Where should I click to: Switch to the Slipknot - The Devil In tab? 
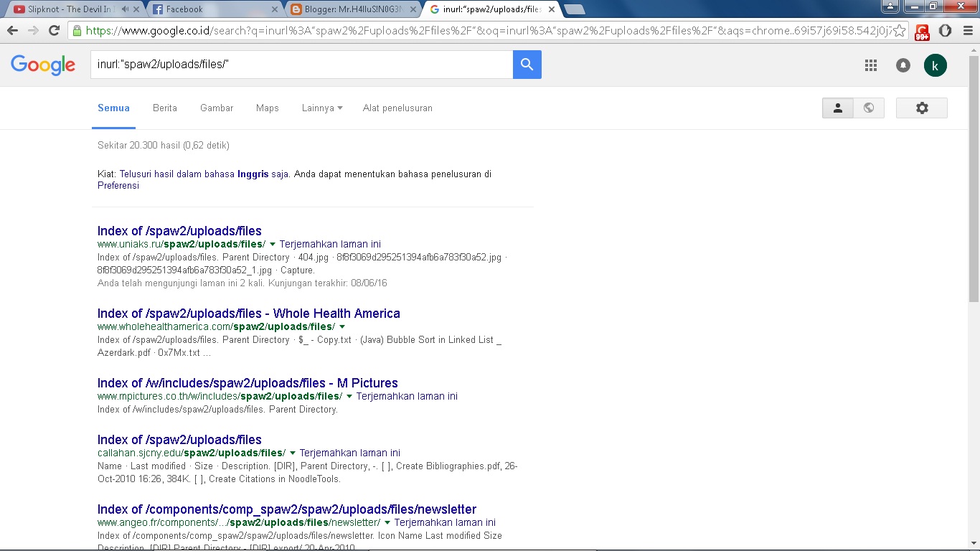point(75,9)
